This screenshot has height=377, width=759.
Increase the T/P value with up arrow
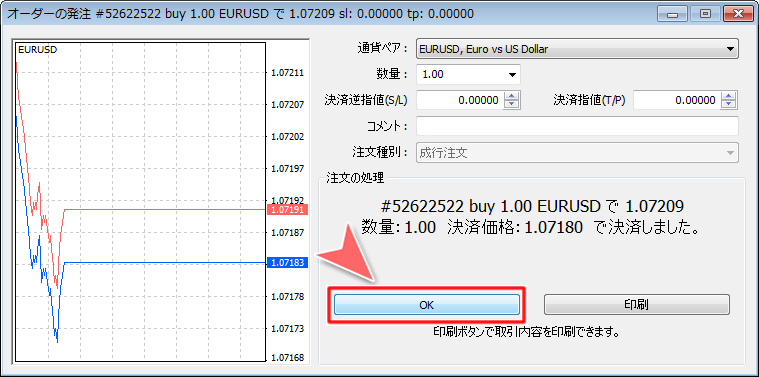point(729,96)
